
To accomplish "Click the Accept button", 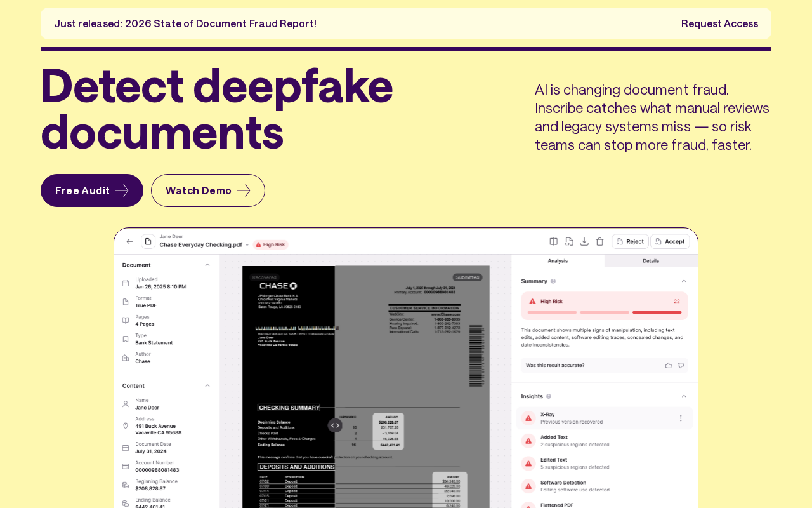I will tap(670, 241).
